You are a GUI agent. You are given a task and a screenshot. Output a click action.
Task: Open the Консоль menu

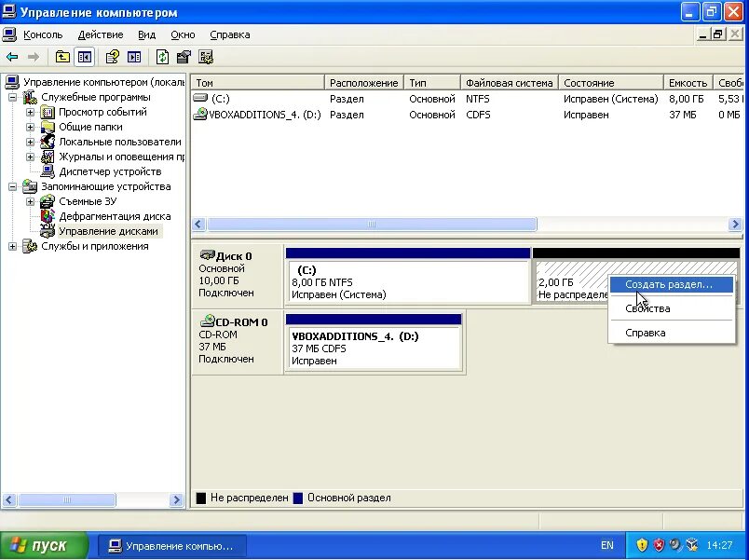43,34
